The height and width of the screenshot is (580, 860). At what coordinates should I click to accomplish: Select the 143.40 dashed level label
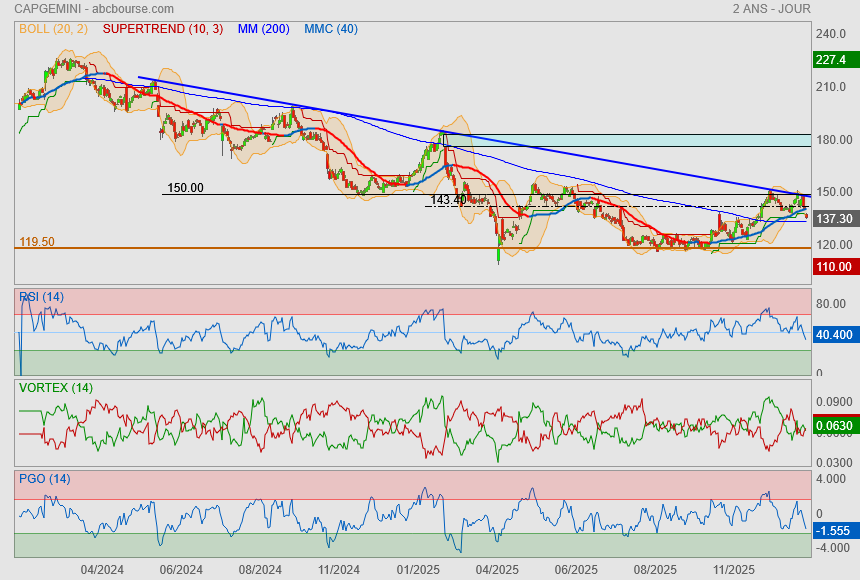coord(448,200)
